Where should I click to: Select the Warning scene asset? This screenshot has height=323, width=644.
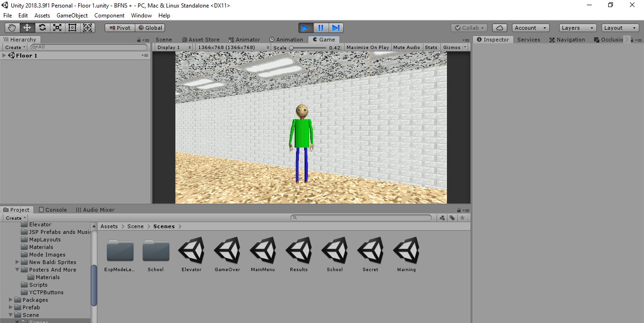[x=406, y=255]
